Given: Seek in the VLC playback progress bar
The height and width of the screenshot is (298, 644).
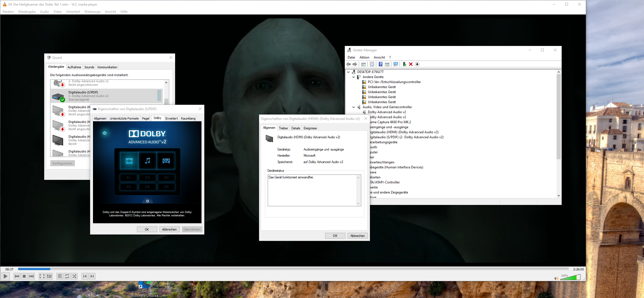Looking at the screenshot, I should (293, 269).
